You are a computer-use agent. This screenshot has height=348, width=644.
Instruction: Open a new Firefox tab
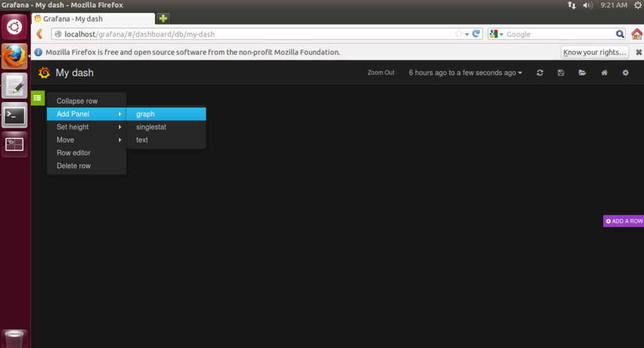click(x=163, y=18)
